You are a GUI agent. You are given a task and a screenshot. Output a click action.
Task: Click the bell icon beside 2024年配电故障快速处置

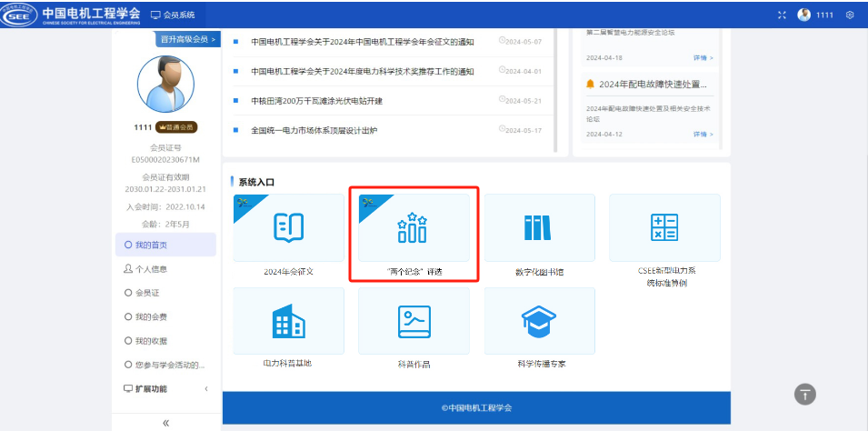coord(590,85)
